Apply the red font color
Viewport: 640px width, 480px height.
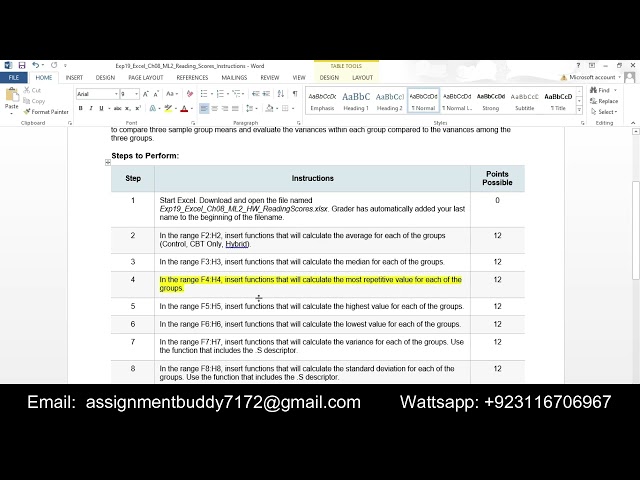(x=184, y=108)
